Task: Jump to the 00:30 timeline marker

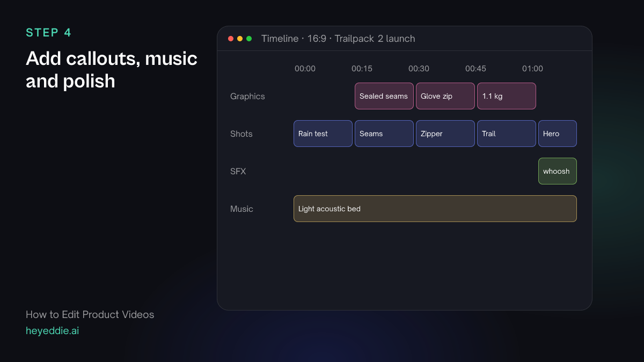Action: click(419, 69)
